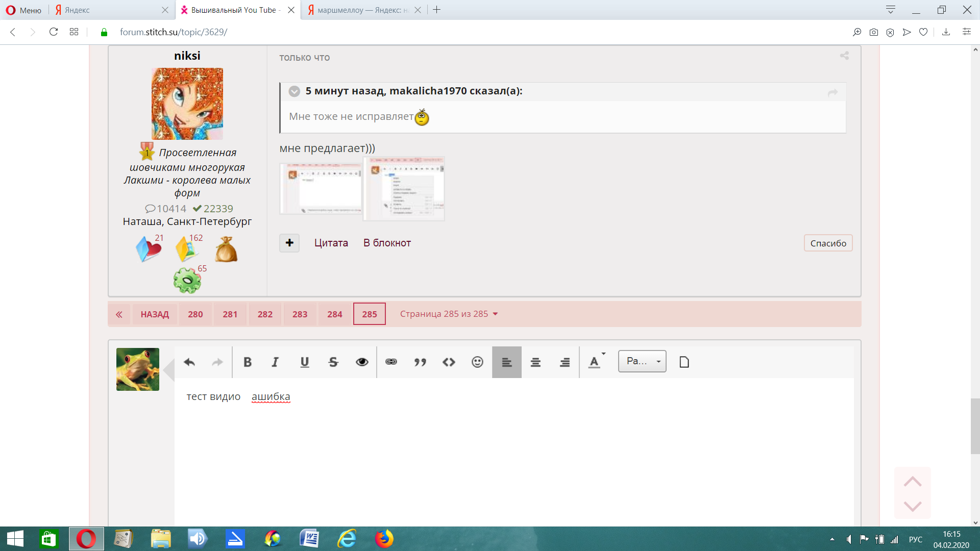Switch to the Вышивальный You Tube tab
The height and width of the screenshot is (551, 980).
pos(238,10)
